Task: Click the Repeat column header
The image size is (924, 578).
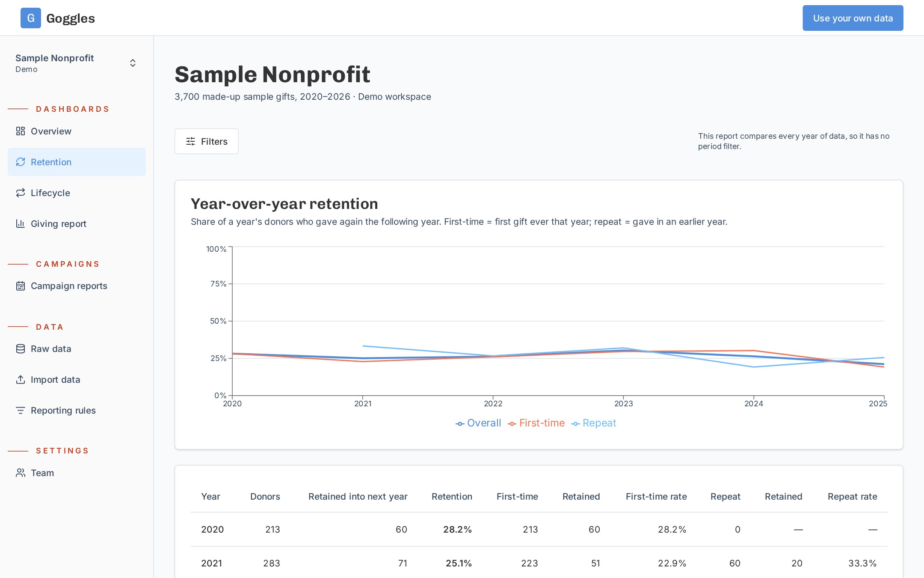Action: pos(725,496)
